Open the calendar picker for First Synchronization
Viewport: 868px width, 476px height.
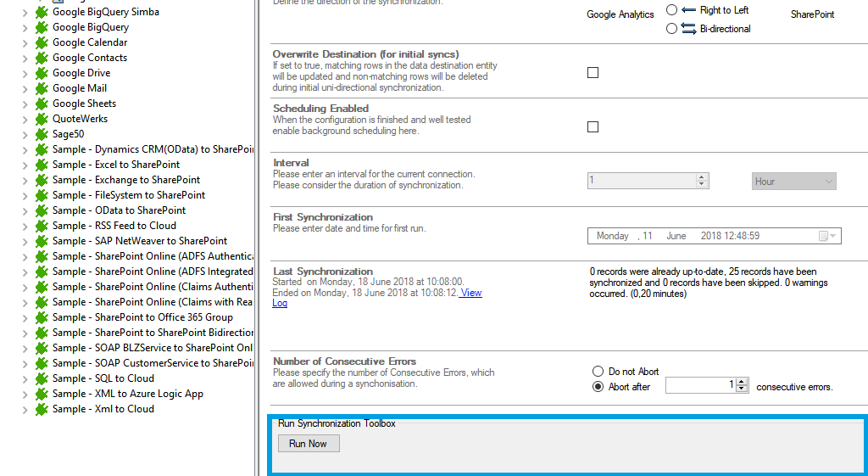(x=827, y=236)
